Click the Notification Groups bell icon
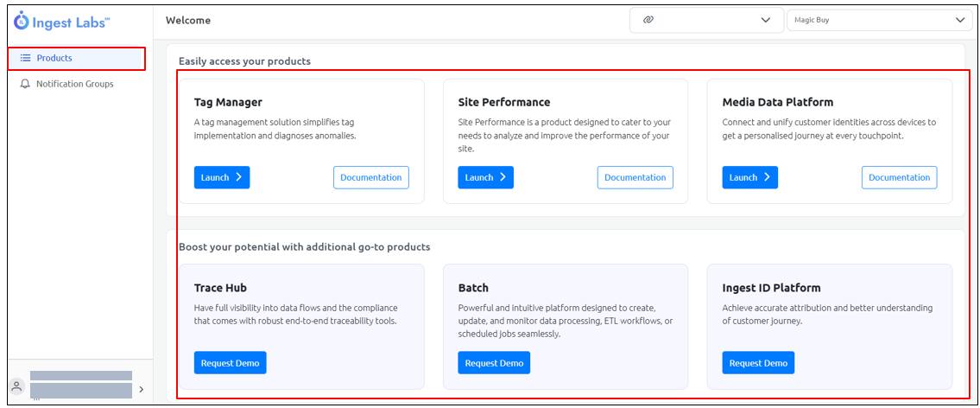980x408 pixels. [25, 84]
